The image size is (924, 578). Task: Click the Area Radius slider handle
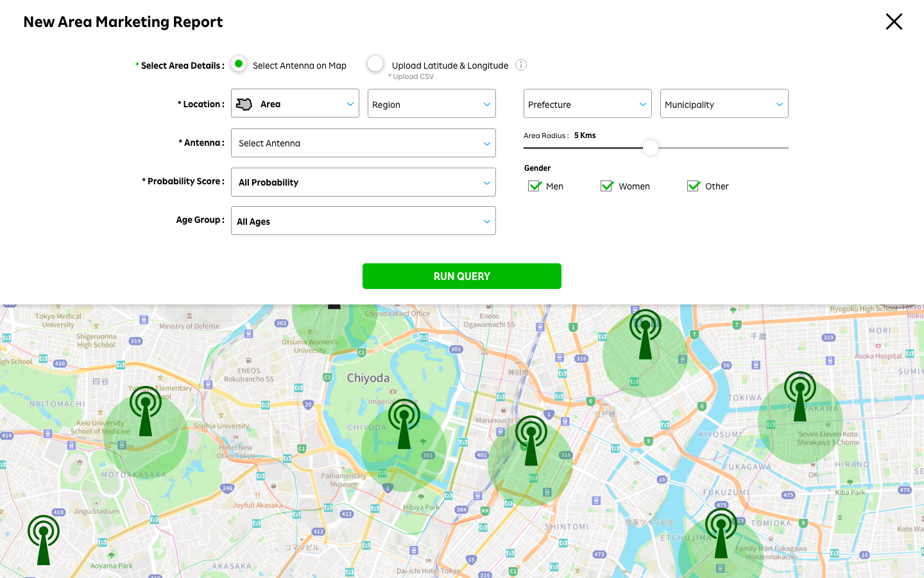click(x=650, y=148)
